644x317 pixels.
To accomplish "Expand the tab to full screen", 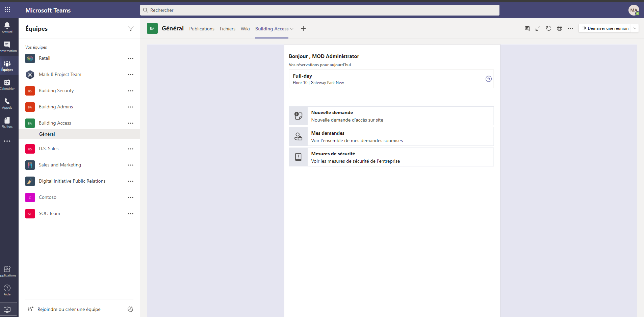I will pos(538,28).
